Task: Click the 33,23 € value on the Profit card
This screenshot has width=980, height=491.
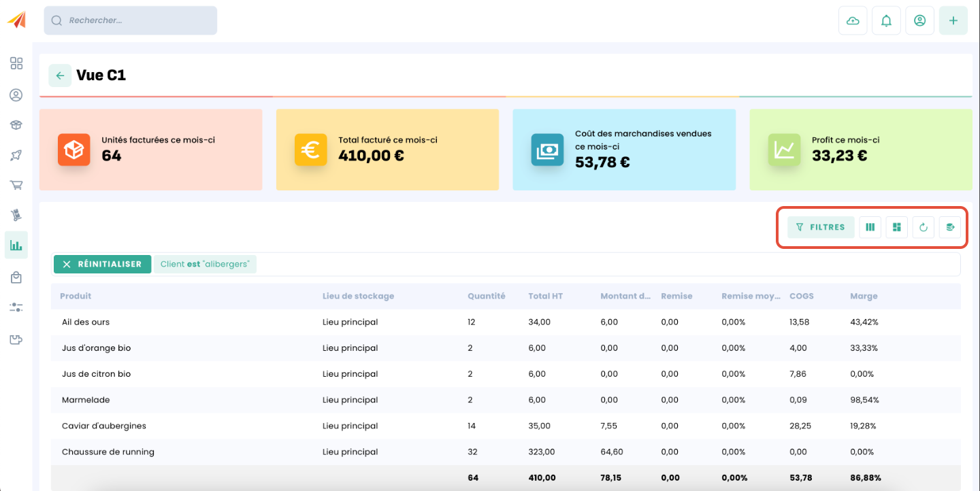Action: [840, 156]
